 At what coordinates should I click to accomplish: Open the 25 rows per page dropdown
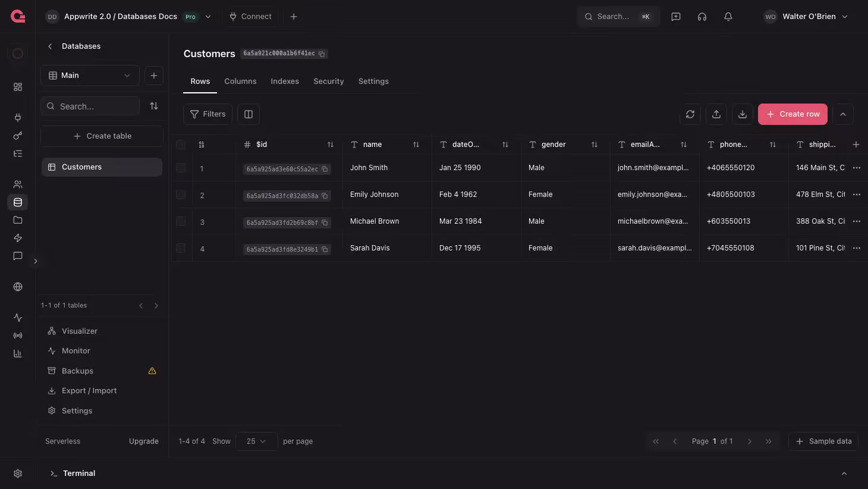click(256, 441)
